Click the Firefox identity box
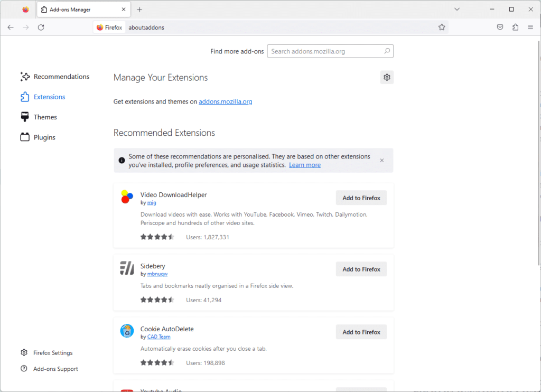Image resolution: width=541 pixels, height=392 pixels. 109,27
